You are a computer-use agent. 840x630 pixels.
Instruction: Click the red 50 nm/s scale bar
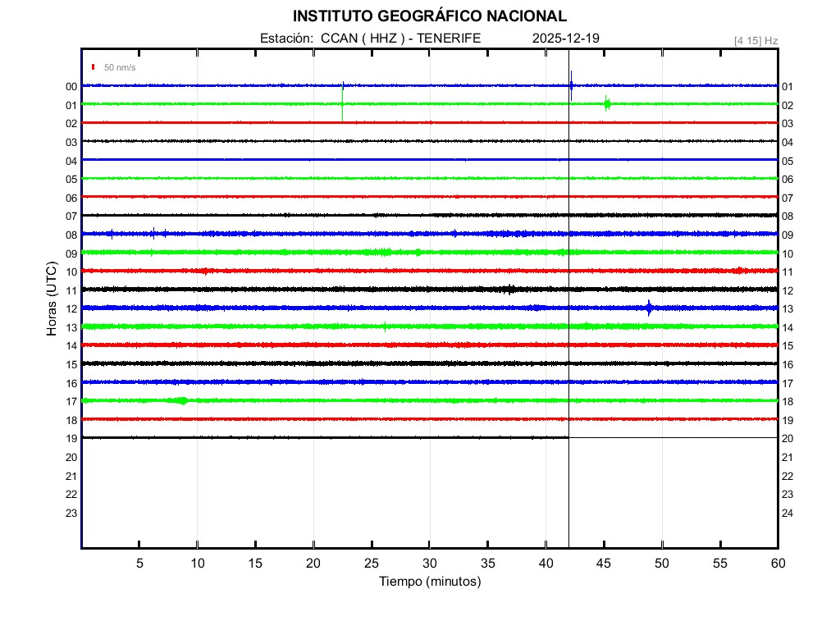coord(94,66)
